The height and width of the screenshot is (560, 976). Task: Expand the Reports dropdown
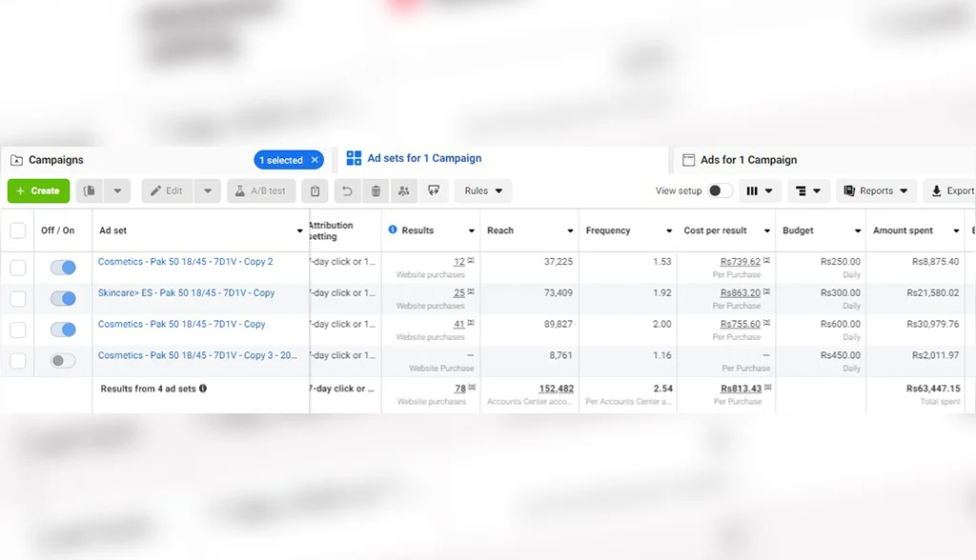pos(876,190)
